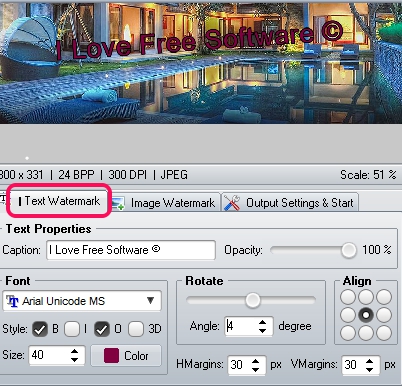Image resolution: width=402 pixels, height=386 pixels.
Task: Click the Opacity slider handle
Action: coord(349,250)
